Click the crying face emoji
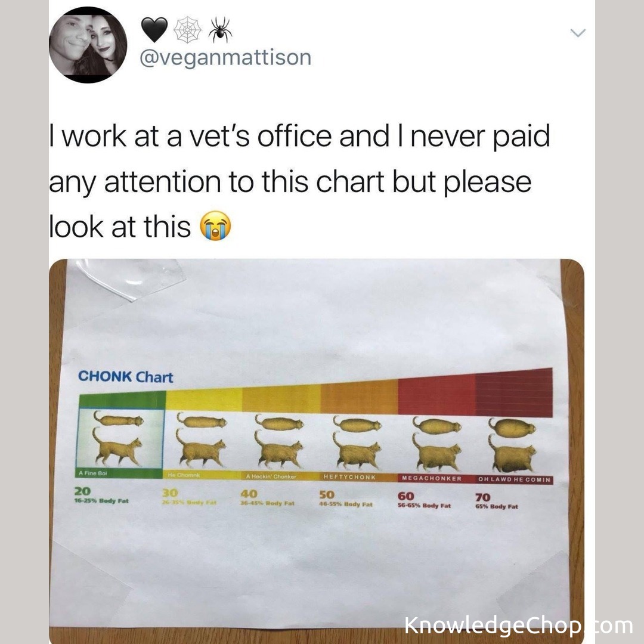 click(x=215, y=226)
